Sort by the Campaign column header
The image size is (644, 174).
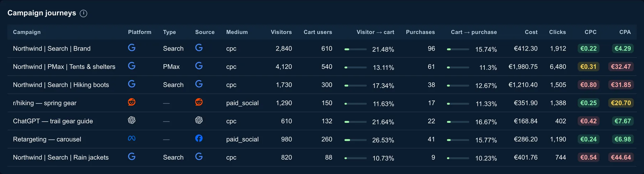[27, 32]
